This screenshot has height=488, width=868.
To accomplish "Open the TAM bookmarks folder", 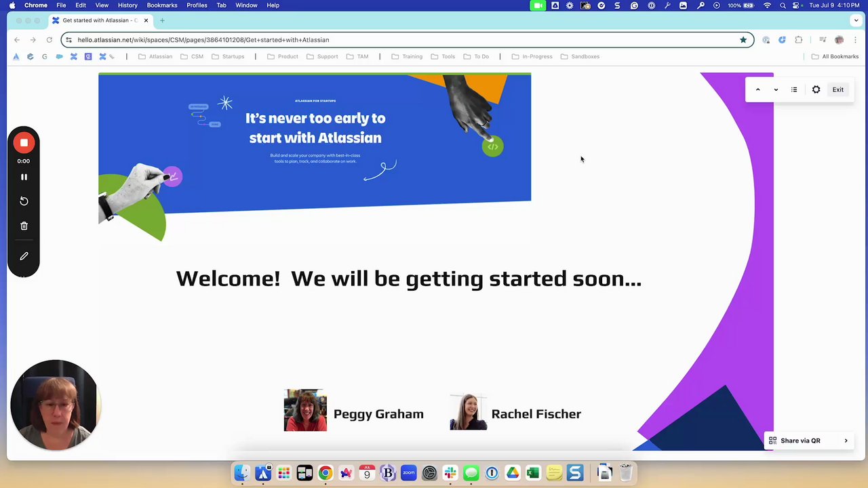I will pos(357,56).
